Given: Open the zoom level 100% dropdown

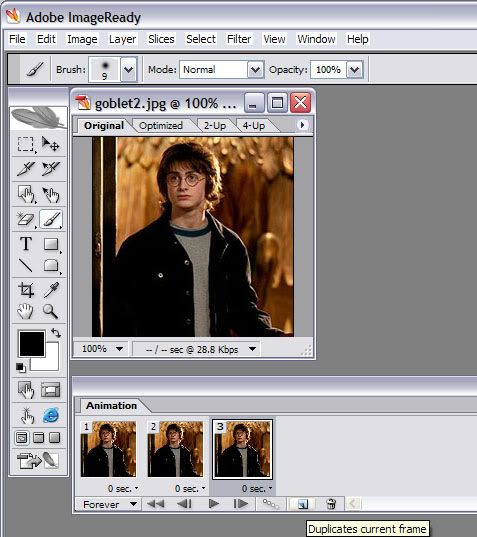Looking at the screenshot, I should (x=120, y=349).
